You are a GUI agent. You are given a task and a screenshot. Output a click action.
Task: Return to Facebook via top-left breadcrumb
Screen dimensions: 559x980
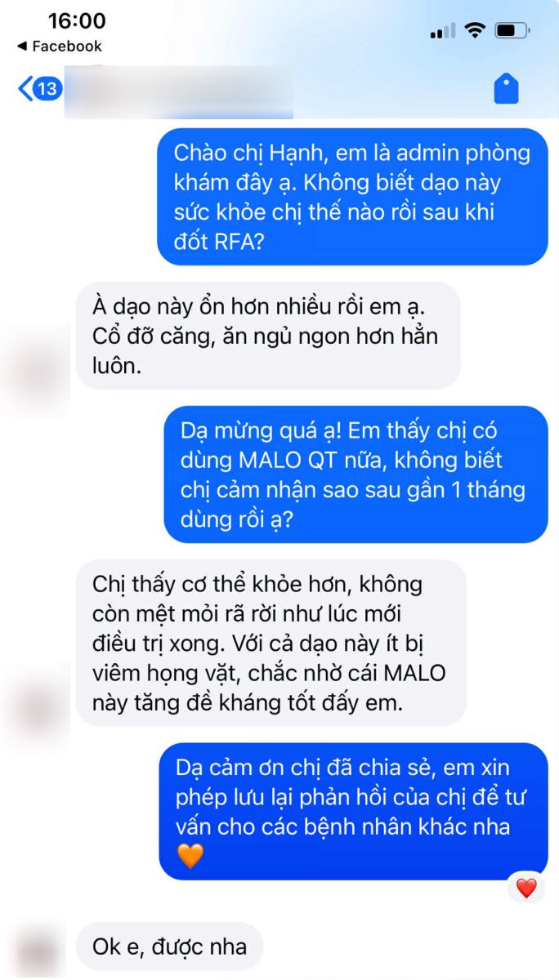pos(59,47)
